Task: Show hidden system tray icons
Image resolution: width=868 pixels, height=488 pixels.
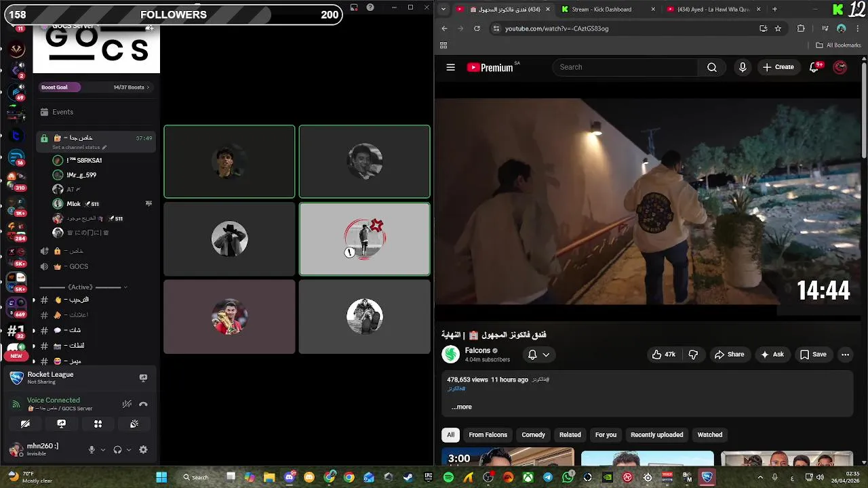Action: (759, 477)
